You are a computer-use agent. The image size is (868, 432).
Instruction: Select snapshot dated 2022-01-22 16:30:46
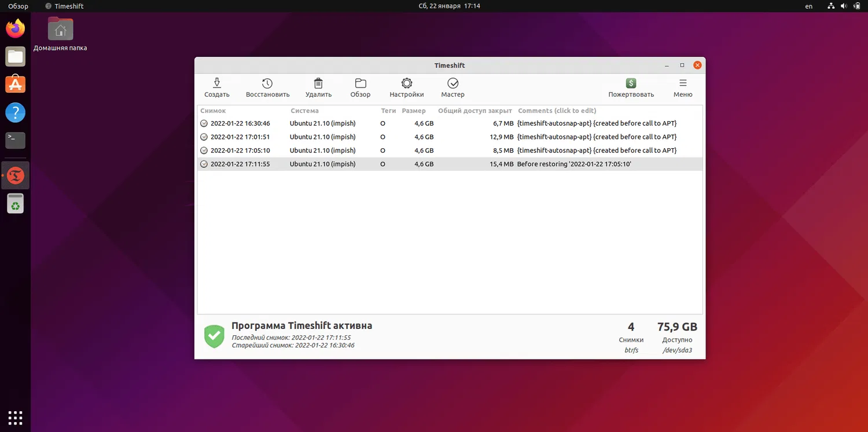tap(240, 123)
